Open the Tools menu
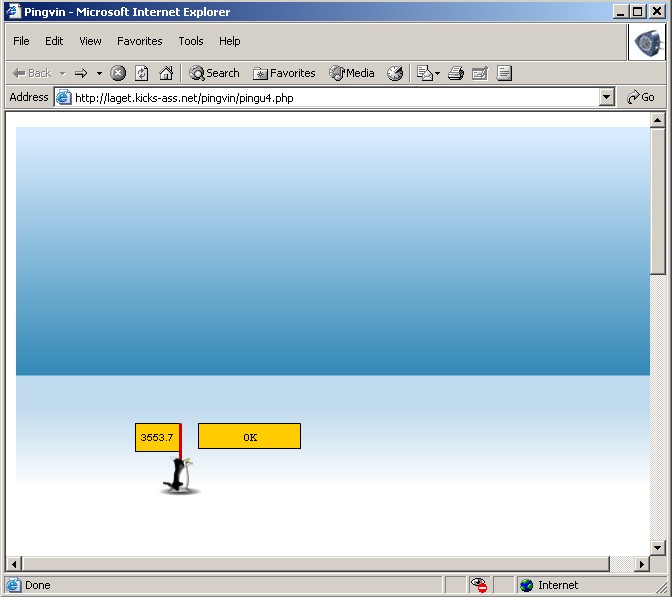This screenshot has height=597, width=672. click(190, 41)
